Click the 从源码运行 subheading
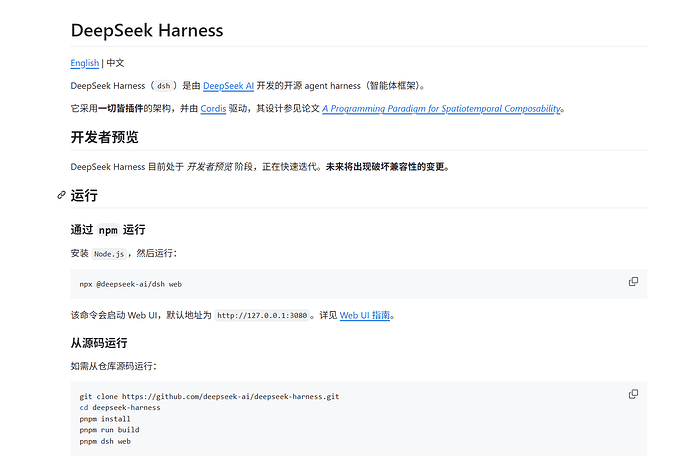Viewport: 690px width, 466px height. click(99, 343)
